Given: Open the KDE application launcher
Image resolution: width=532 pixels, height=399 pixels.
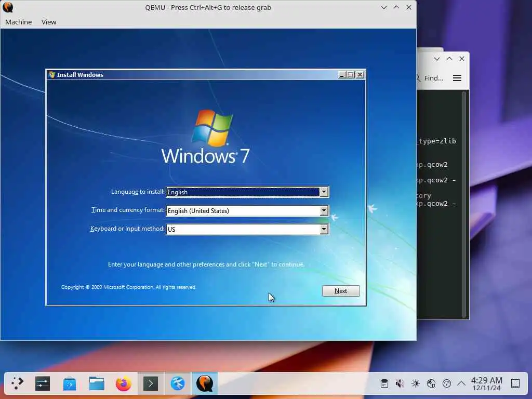Looking at the screenshot, I should [17, 383].
